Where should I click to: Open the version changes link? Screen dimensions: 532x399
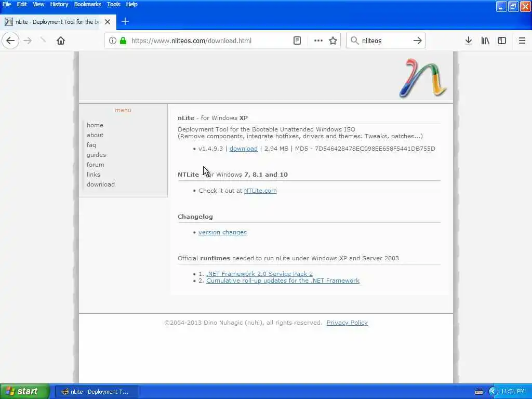pos(222,232)
